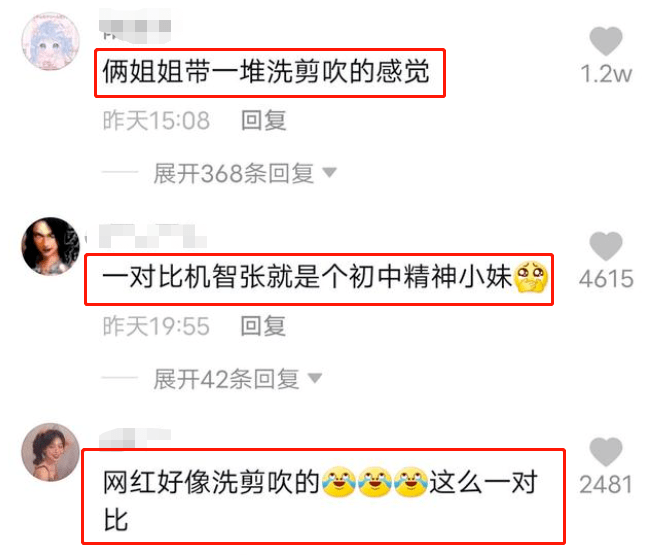Open the dark-haired woman avatar profile
This screenshot has width=651, height=555.
pos(51,246)
